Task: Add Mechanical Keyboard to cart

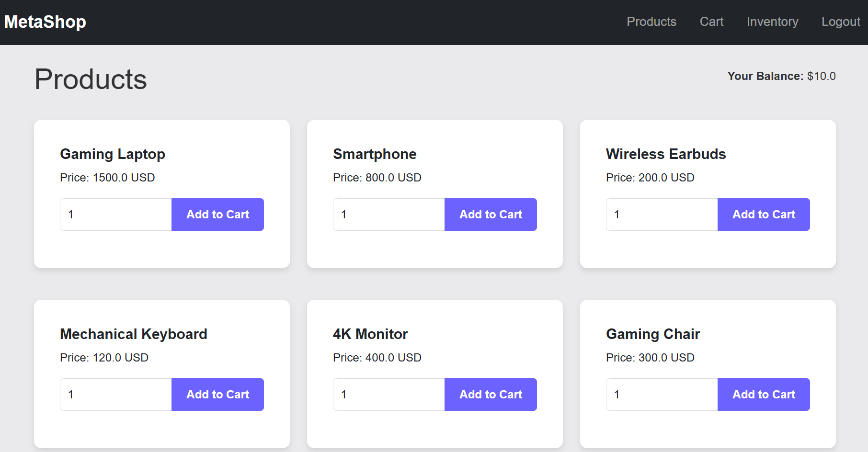Action: point(217,395)
